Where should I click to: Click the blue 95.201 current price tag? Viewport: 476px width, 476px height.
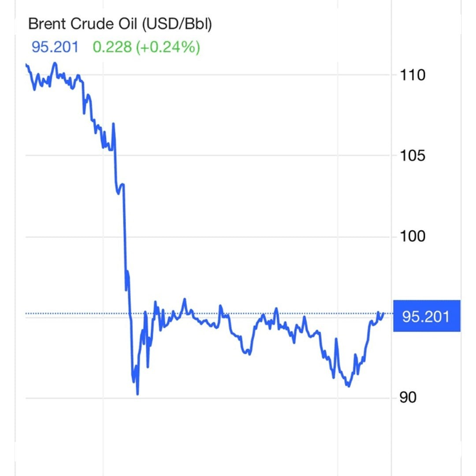click(x=426, y=316)
